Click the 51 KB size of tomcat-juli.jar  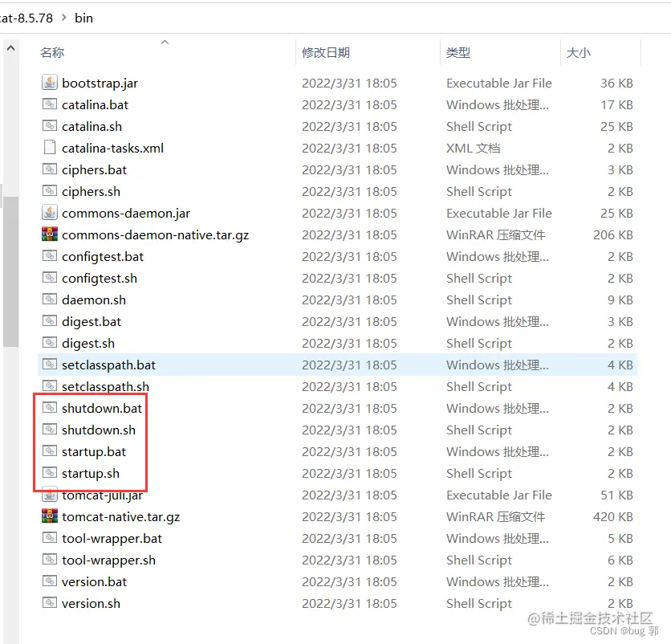click(616, 495)
